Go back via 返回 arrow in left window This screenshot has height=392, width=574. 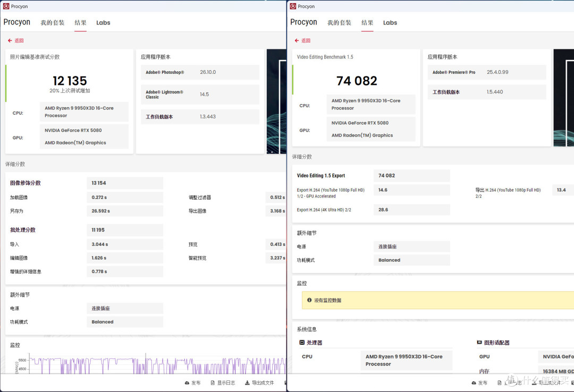[x=15, y=40]
